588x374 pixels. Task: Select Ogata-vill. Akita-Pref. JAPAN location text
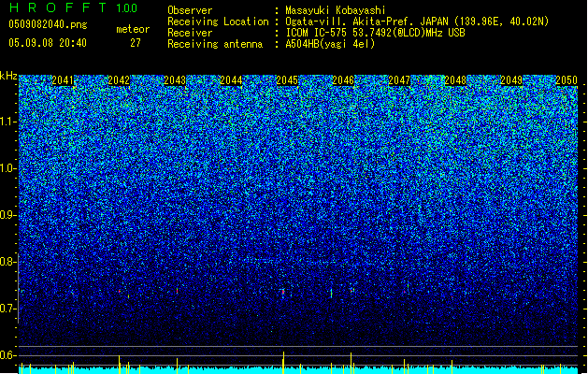click(417, 22)
